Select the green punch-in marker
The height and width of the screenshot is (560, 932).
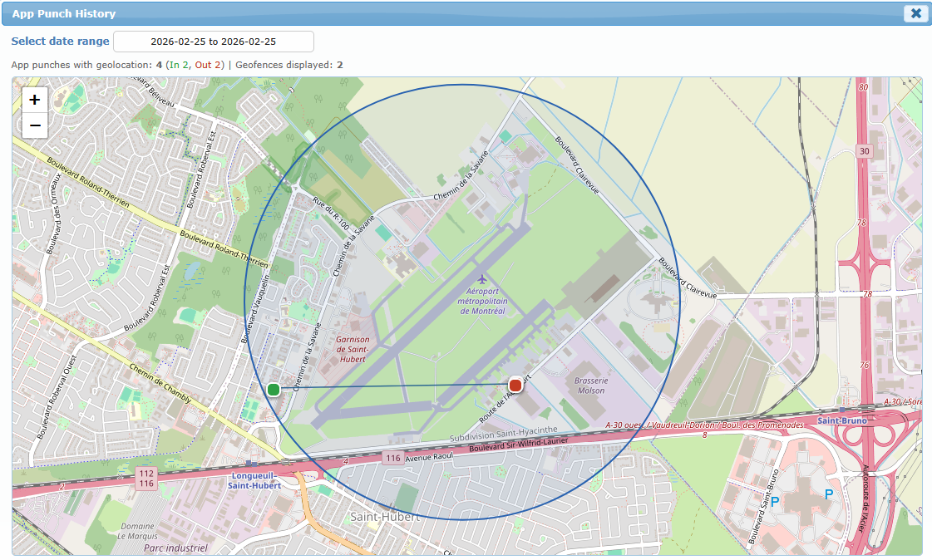coord(274,389)
